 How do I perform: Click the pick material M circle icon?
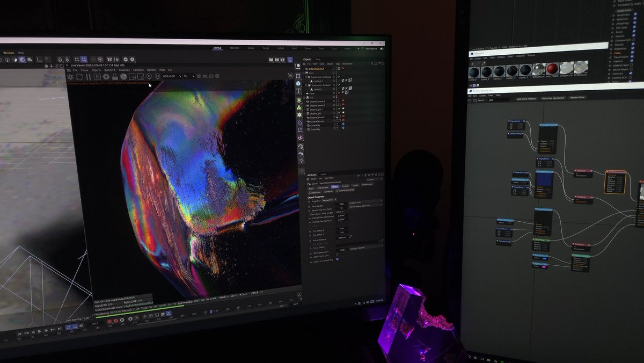click(x=157, y=77)
